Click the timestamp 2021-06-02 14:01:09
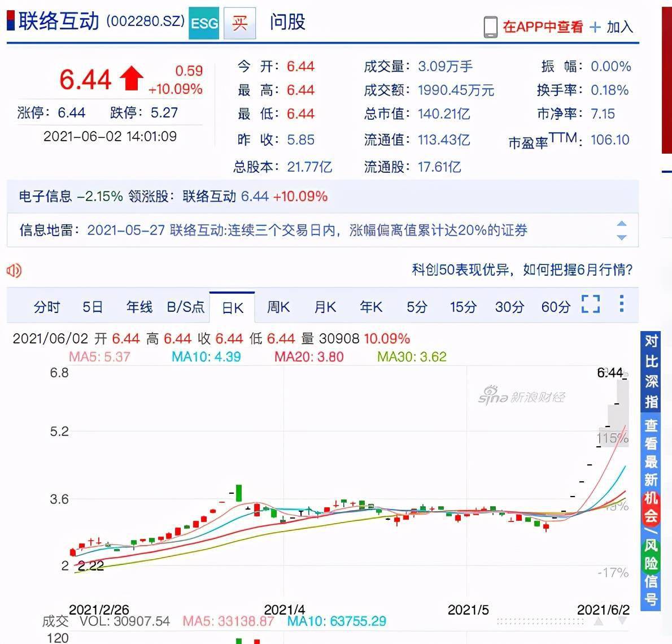Screen dimensions: 672x644 (110, 136)
